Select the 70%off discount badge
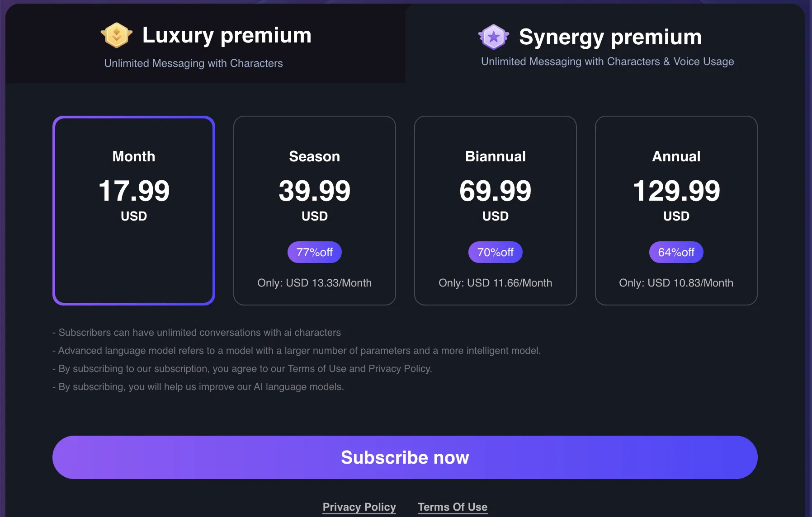This screenshot has width=812, height=517. (495, 252)
